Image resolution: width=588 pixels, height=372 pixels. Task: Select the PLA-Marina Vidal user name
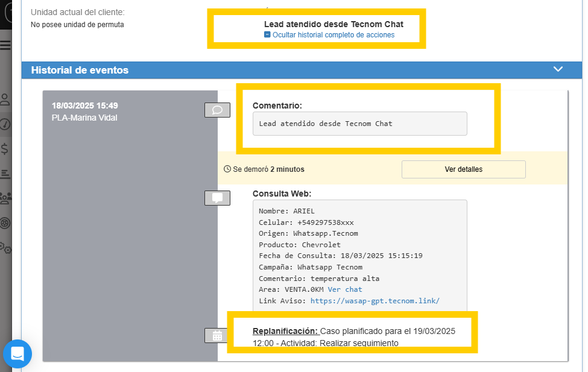pyautogui.click(x=84, y=118)
